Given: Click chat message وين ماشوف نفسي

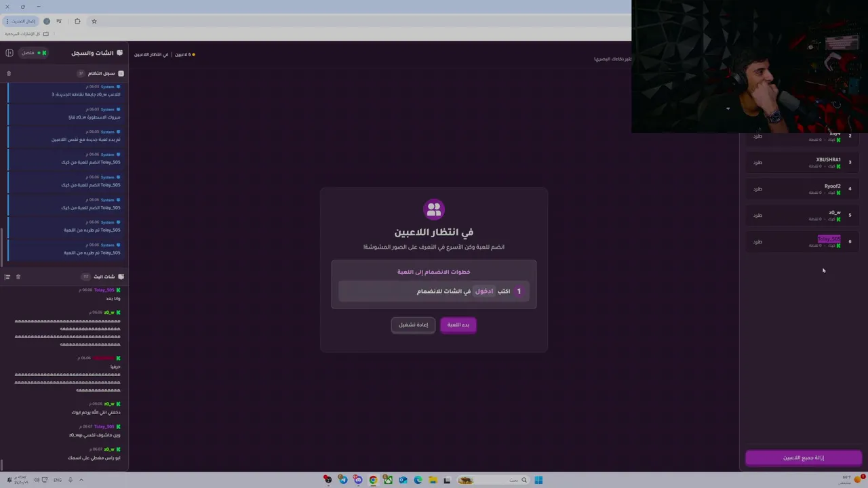Looking at the screenshot, I should [94, 435].
